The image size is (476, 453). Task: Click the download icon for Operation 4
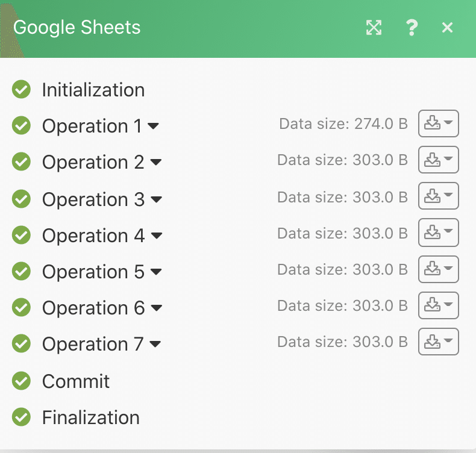point(438,233)
